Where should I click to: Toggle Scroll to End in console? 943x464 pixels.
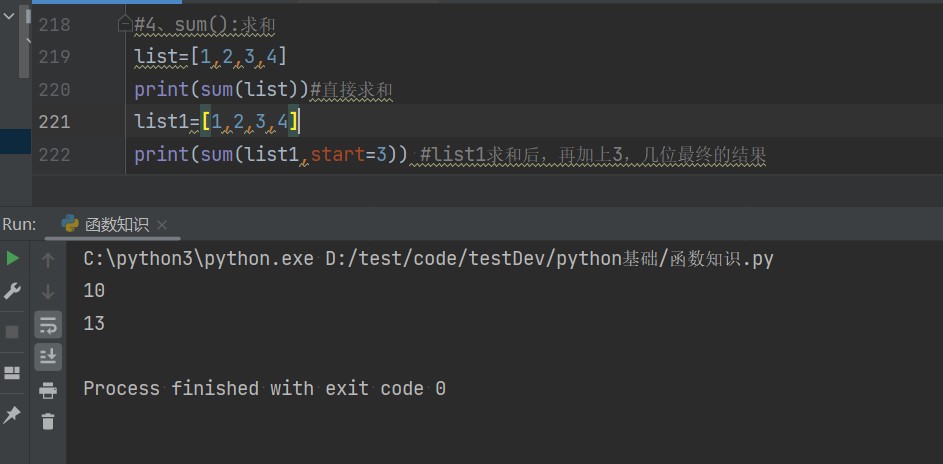pos(47,356)
